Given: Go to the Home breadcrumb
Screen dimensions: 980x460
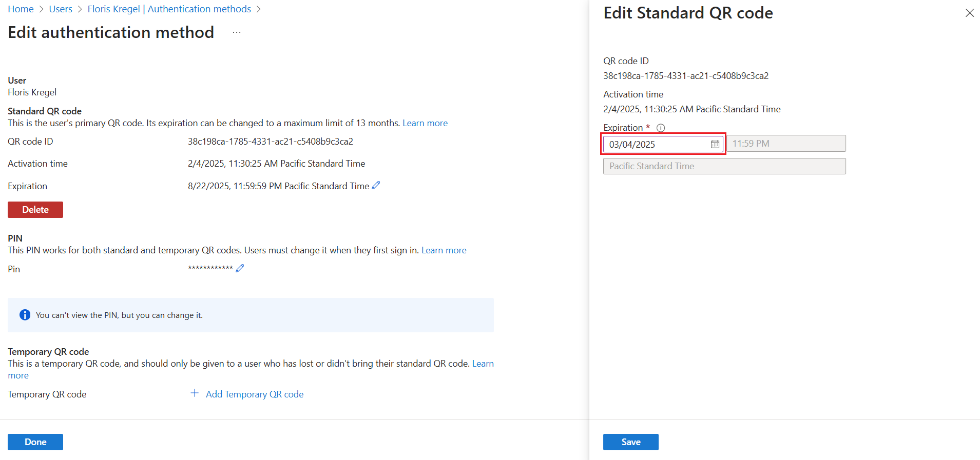Looking at the screenshot, I should (21, 9).
